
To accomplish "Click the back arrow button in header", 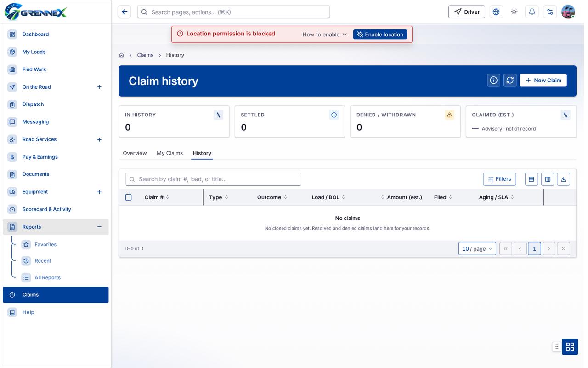I will pyautogui.click(x=124, y=12).
